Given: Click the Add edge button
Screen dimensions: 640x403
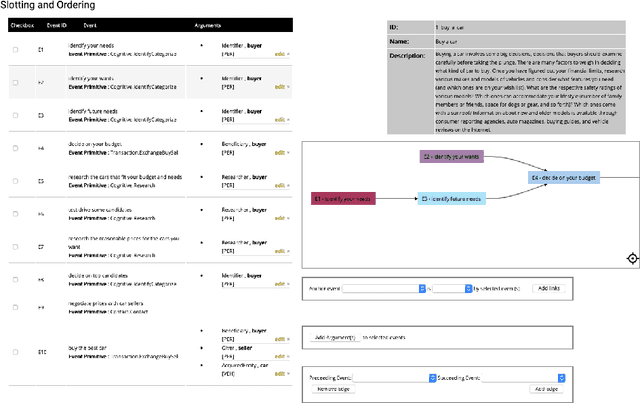Looking at the screenshot, I should [x=545, y=389].
